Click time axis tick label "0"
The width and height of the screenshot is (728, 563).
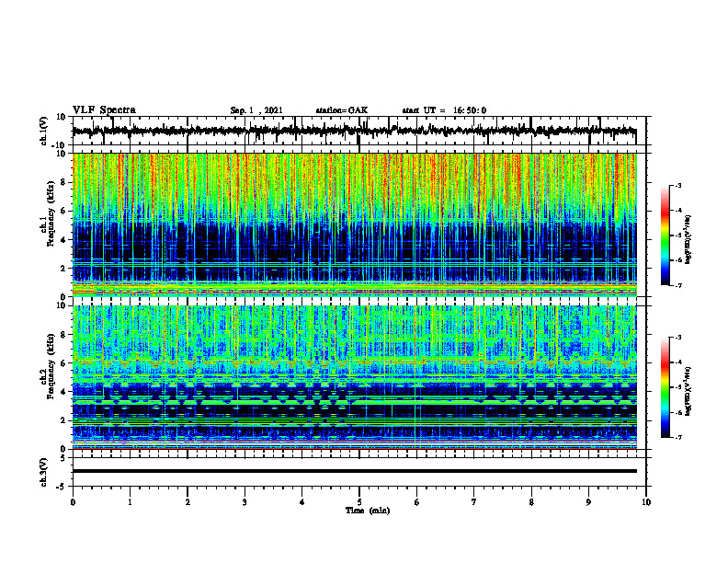click(x=73, y=502)
